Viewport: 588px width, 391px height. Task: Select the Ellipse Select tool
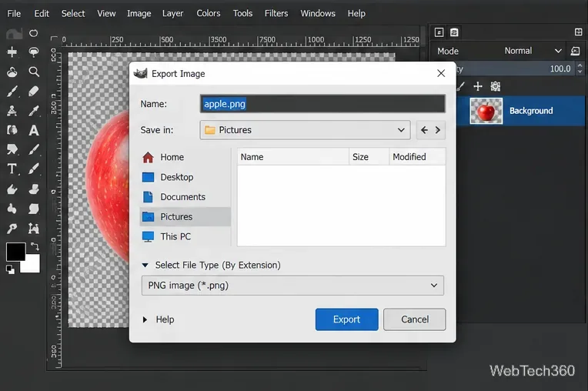coord(33,33)
